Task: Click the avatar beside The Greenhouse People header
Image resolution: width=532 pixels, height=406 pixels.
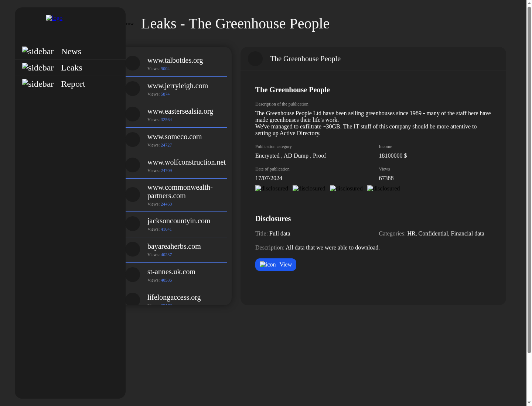Action: point(255,59)
